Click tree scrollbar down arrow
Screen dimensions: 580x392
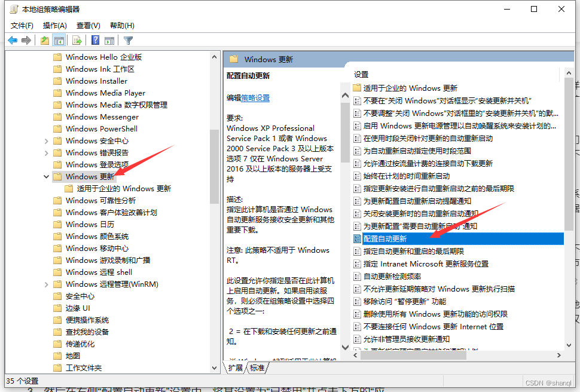(x=214, y=368)
